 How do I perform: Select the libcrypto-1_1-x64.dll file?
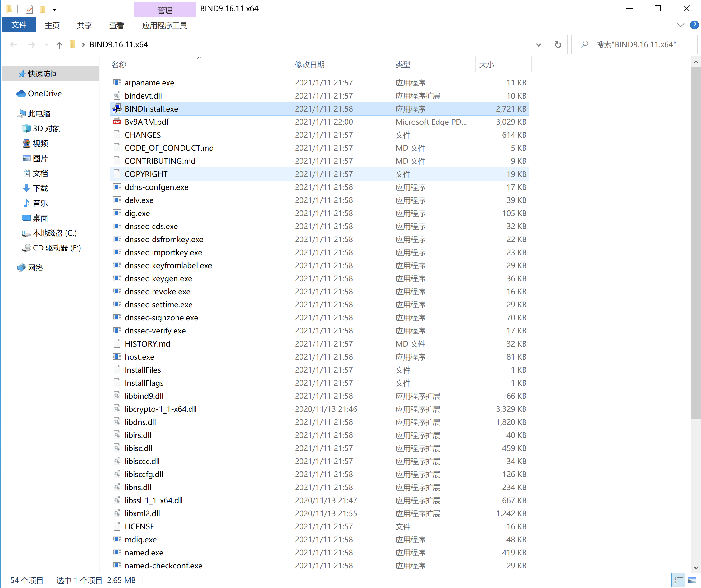[161, 409]
